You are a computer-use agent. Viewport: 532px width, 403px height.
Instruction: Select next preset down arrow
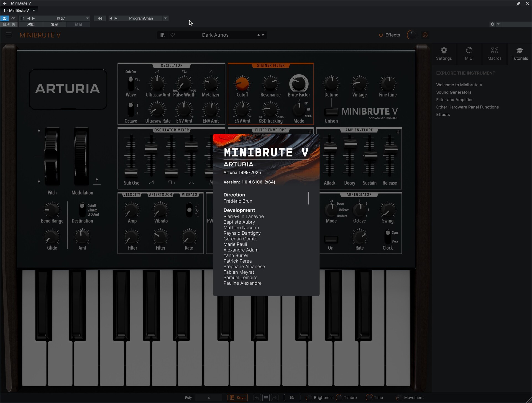[263, 35]
